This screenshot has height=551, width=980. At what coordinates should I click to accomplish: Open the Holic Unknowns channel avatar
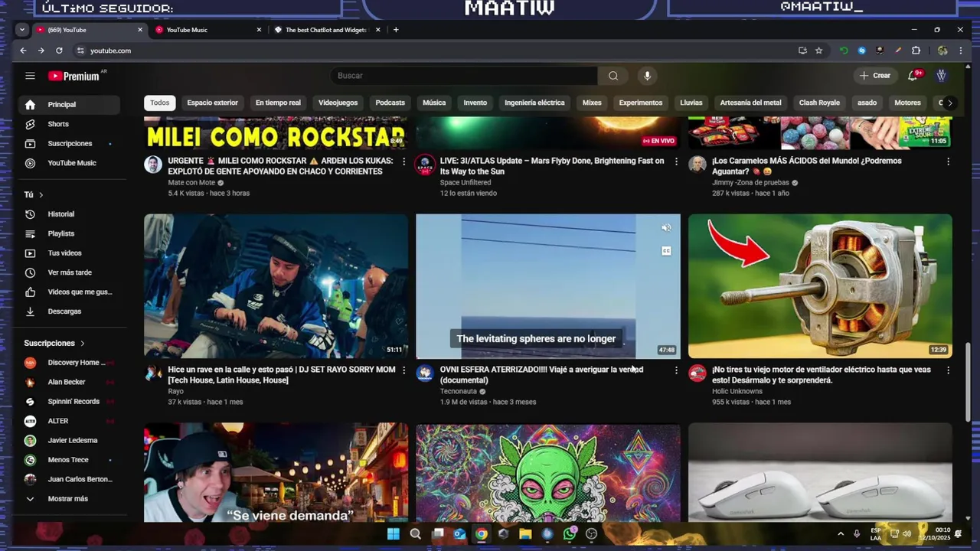click(x=697, y=373)
